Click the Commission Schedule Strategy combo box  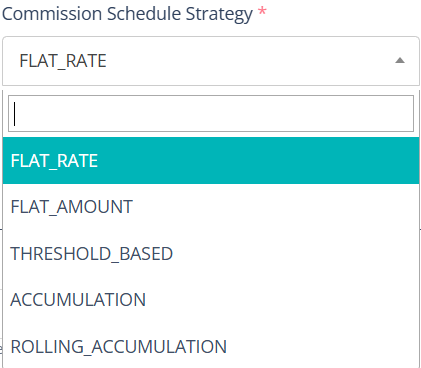coord(211,61)
